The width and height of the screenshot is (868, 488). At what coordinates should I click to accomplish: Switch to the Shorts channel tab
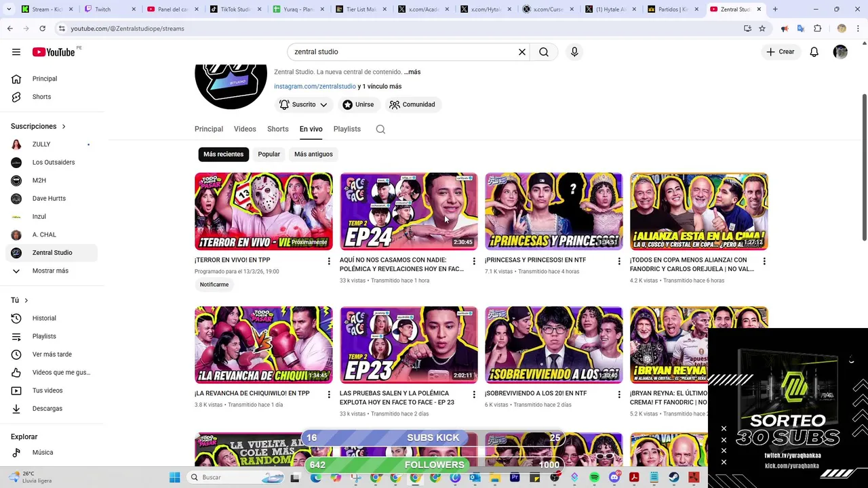click(278, 129)
